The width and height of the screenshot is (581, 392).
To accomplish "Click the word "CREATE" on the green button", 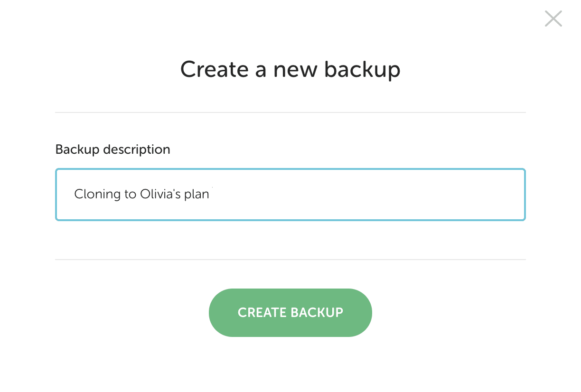I will tap(262, 312).
